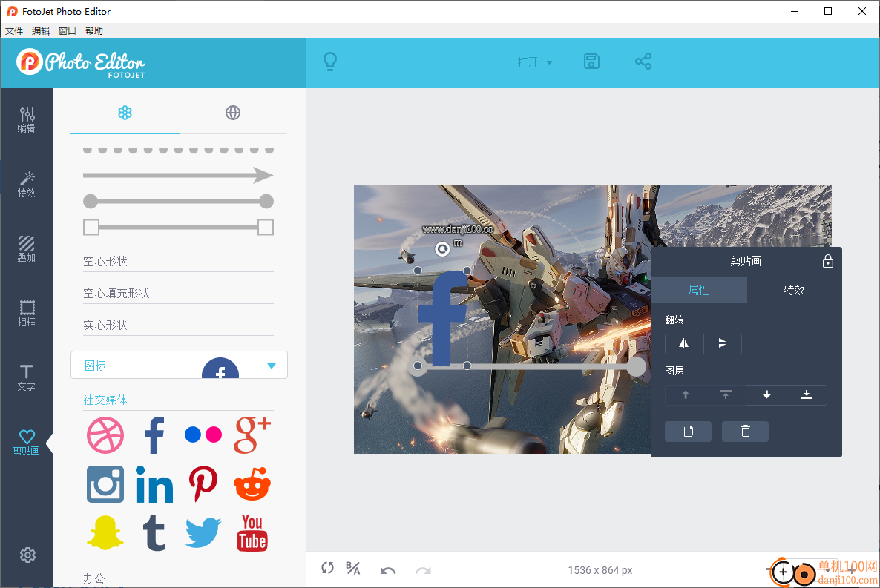Switch to the 特效 tab in clipart panel
Screen dimensions: 880x588
coord(794,290)
